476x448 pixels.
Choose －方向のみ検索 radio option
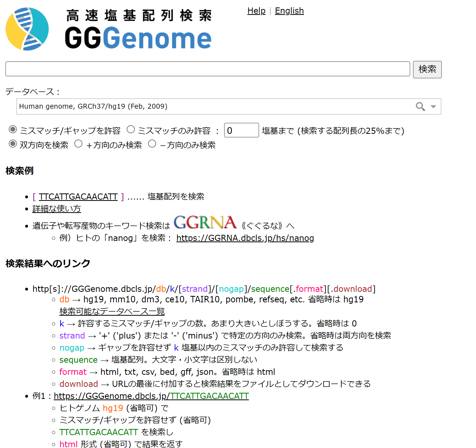152,144
